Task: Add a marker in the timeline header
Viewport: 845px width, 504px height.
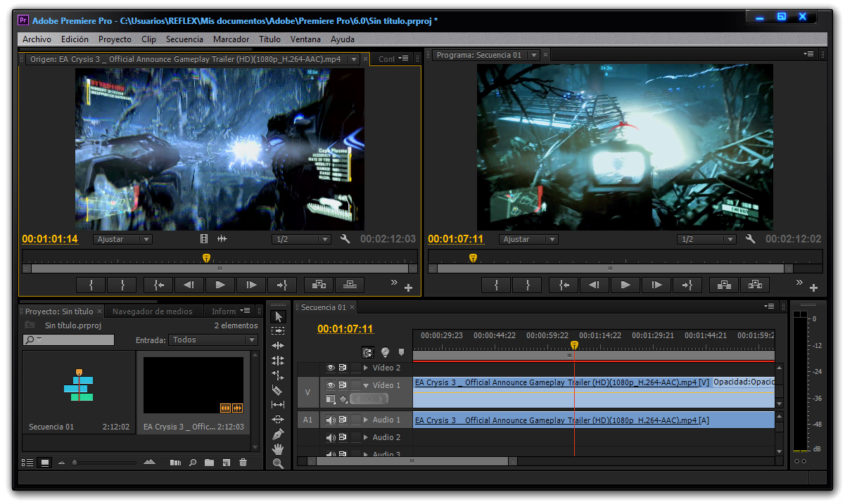Action: pos(402,352)
